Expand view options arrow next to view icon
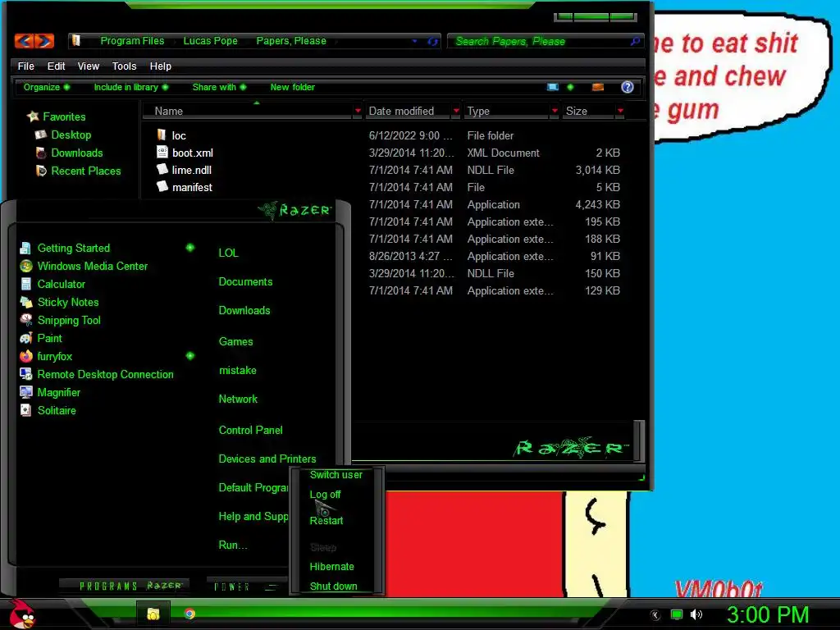This screenshot has width=840, height=630. 570,87
